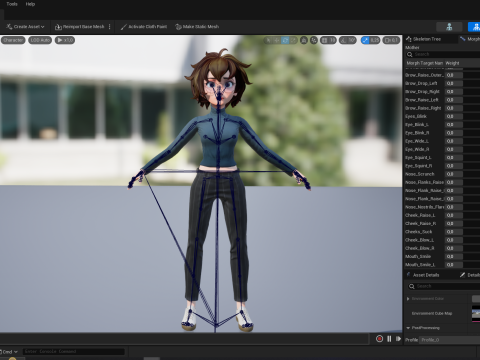Open scale snap value 0.25 dropdown
480x360 pixels.
click(375, 40)
